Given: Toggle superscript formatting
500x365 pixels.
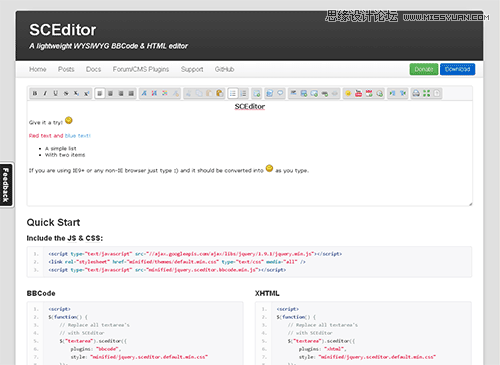Looking at the screenshot, I should point(87,93).
